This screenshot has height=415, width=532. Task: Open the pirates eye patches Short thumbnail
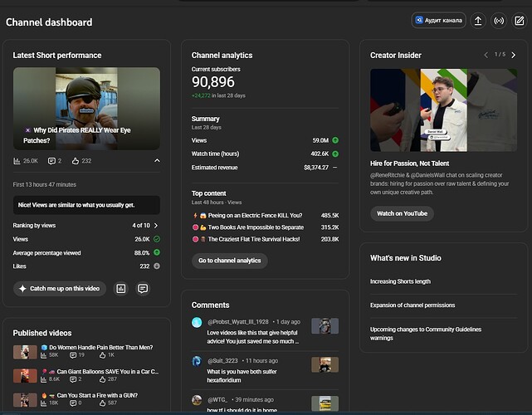coord(86,108)
